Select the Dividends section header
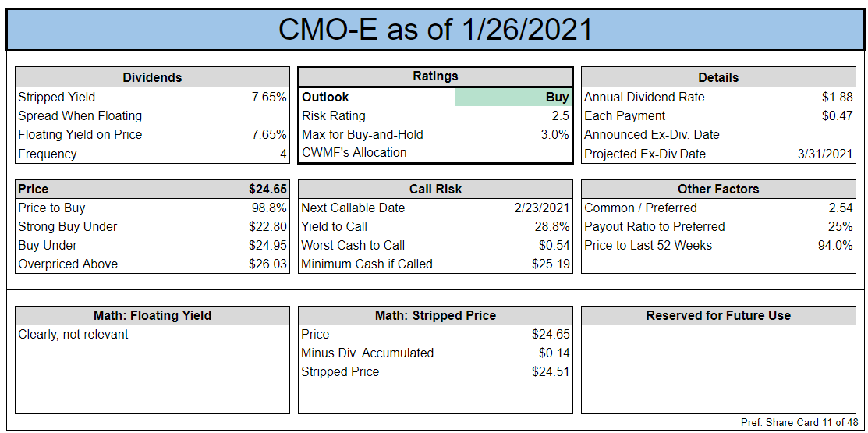Image resolution: width=868 pixels, height=433 pixels. point(152,77)
